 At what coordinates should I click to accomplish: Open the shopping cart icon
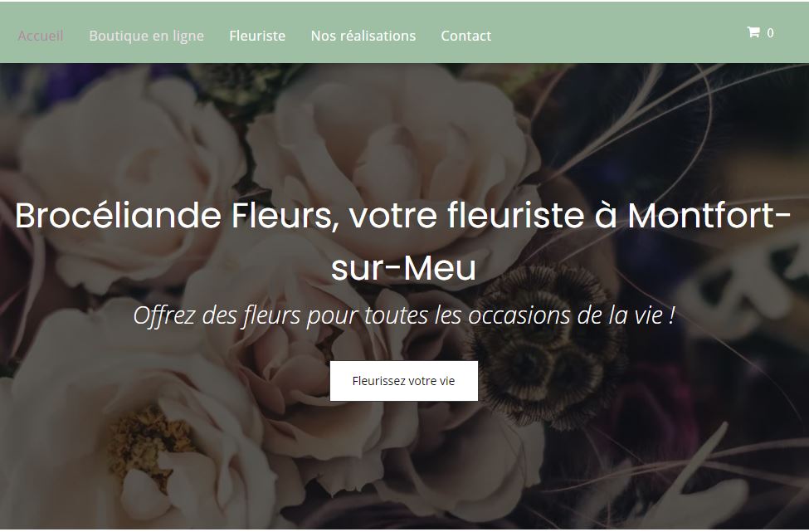(x=753, y=32)
